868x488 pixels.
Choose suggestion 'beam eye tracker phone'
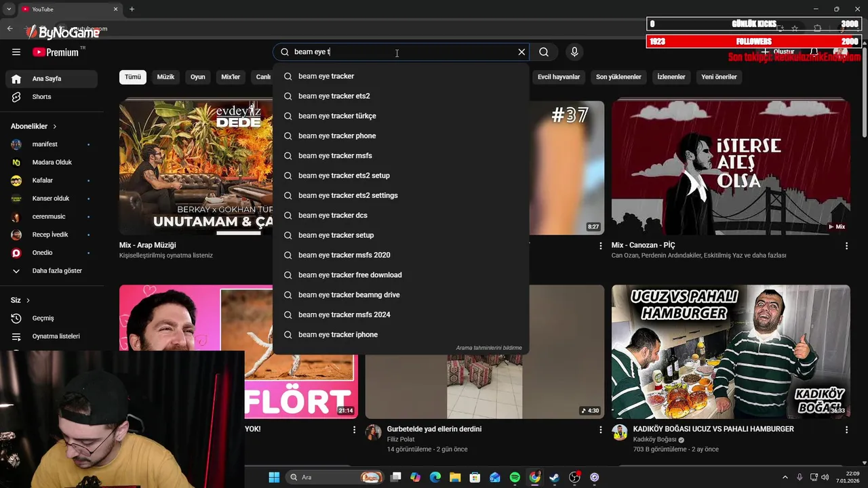[x=401, y=136]
